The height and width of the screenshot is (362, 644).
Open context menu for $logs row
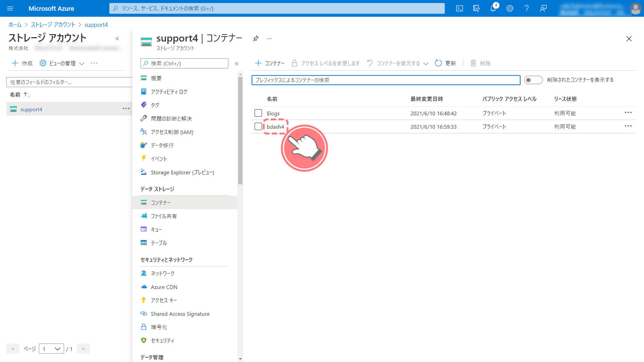coord(628,113)
